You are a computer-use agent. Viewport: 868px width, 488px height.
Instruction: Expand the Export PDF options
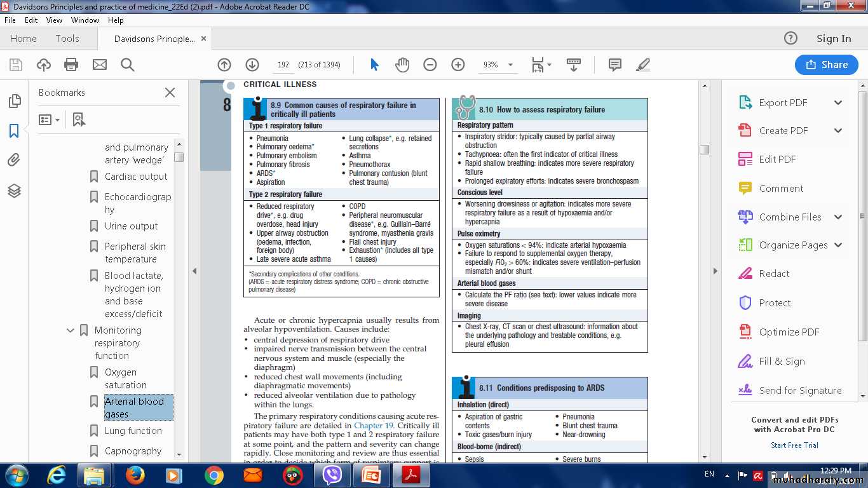point(838,103)
